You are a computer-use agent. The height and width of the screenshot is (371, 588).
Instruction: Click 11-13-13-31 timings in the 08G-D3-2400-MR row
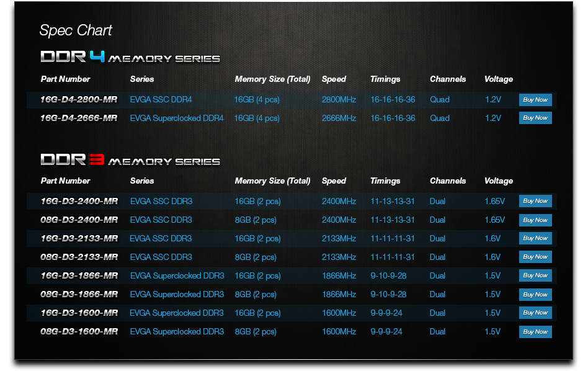(393, 220)
